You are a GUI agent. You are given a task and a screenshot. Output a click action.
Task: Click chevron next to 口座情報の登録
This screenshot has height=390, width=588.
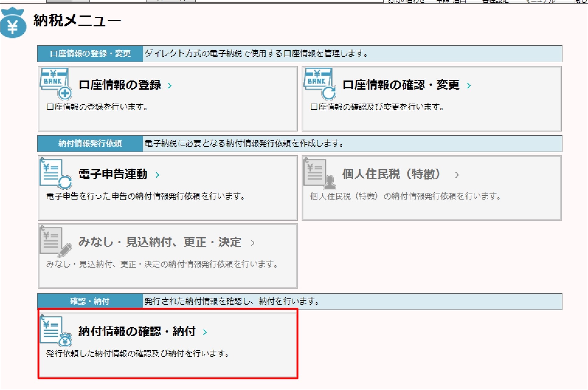(x=170, y=86)
